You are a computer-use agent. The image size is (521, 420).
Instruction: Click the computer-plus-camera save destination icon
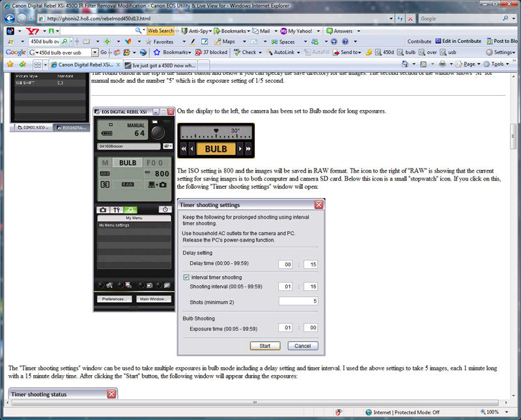coord(158,184)
